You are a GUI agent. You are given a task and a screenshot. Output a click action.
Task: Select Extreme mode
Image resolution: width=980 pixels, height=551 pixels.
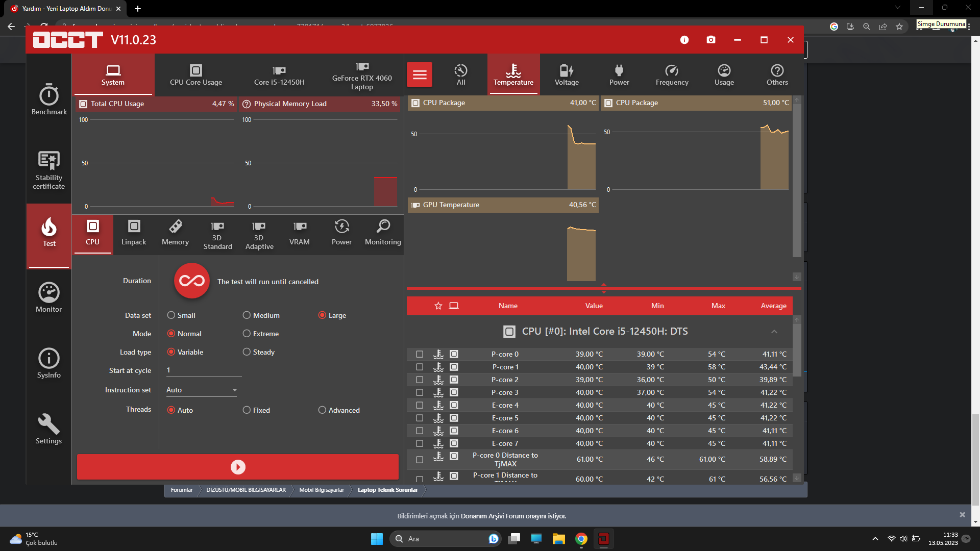260,334
